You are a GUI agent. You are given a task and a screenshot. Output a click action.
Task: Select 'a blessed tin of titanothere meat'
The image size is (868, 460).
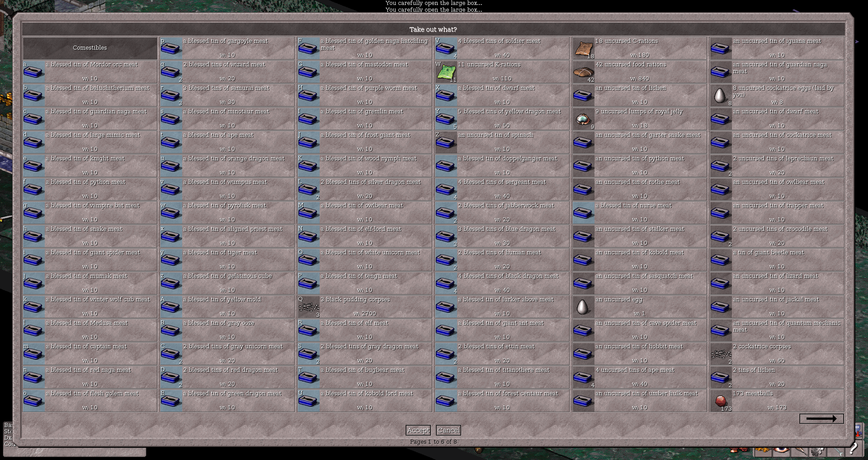pos(502,377)
